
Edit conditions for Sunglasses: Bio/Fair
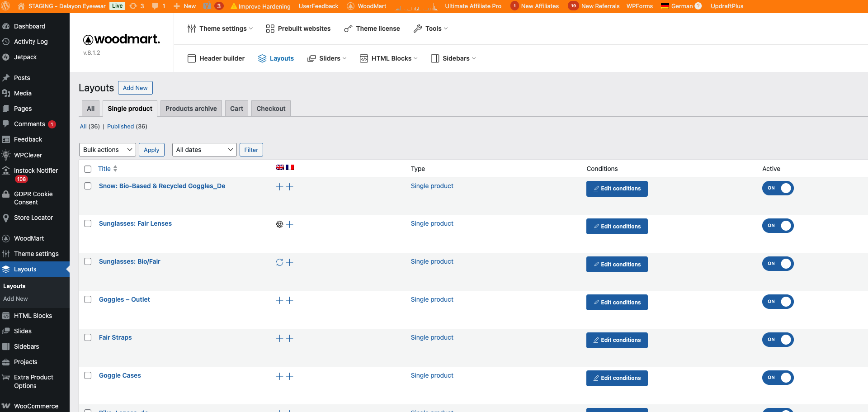click(617, 264)
